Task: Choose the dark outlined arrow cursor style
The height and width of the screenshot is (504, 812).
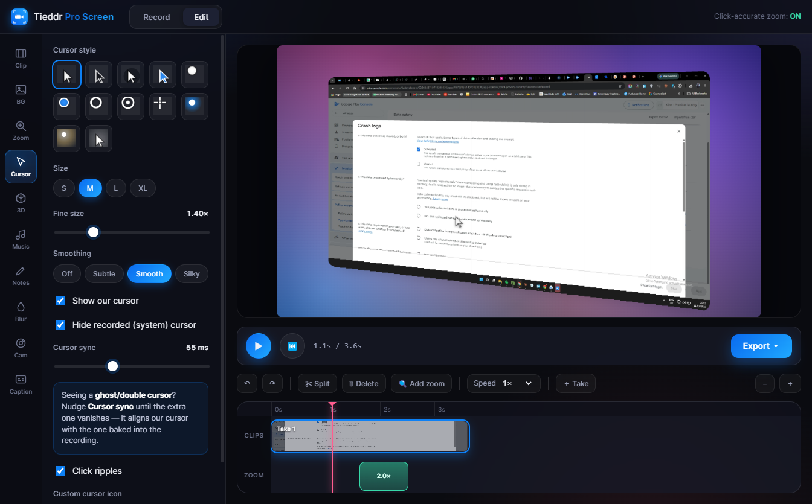Action: tap(98, 74)
